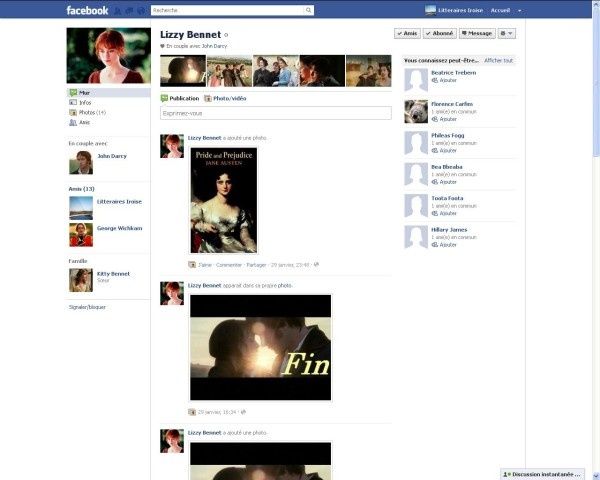Open the Amis (13) friends list
Image resolution: width=600 pixels, height=480 pixels.
pyautogui.click(x=81, y=189)
